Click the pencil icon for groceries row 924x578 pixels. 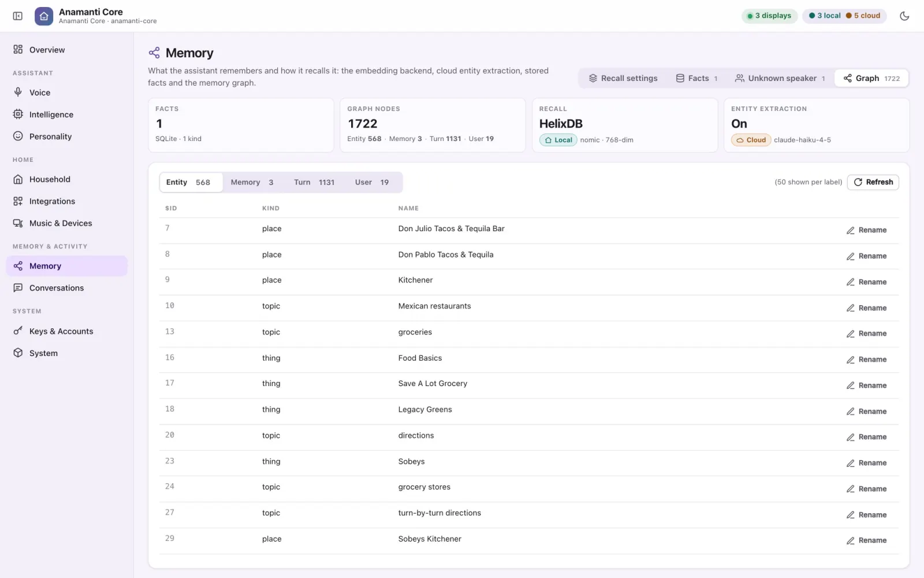coord(850,334)
